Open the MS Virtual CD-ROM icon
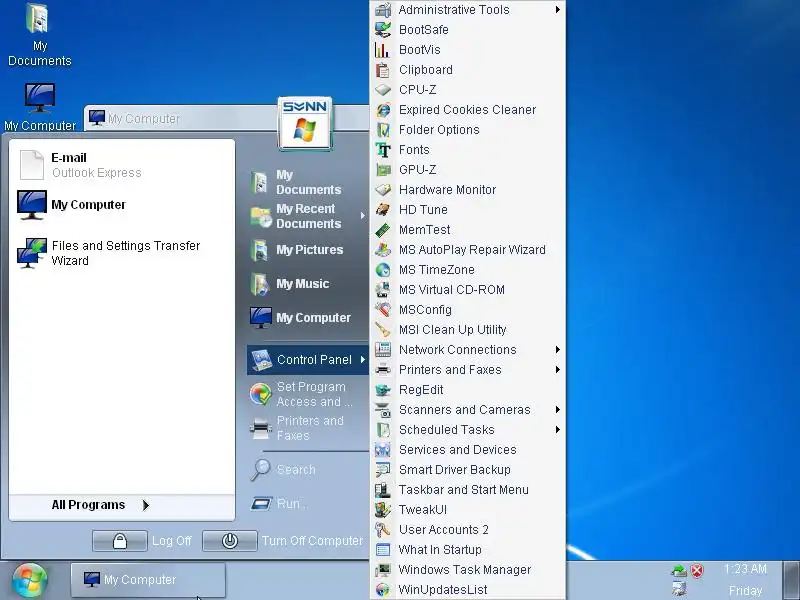 [383, 290]
